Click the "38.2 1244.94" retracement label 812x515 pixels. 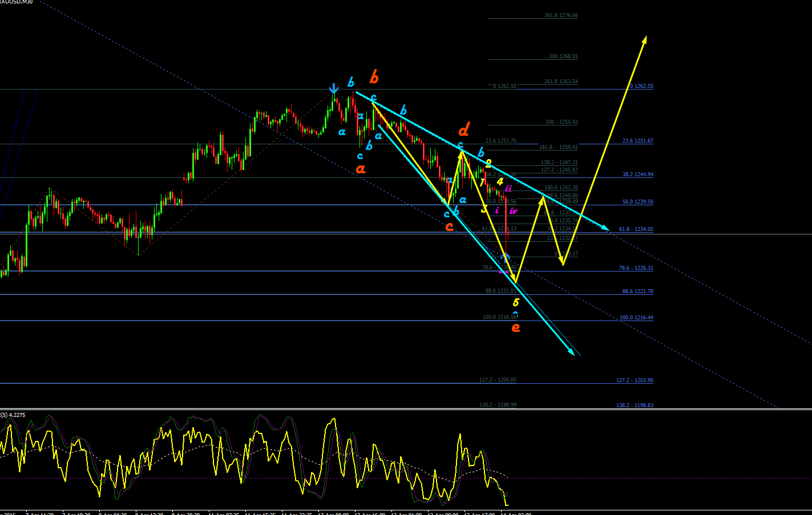(637, 175)
